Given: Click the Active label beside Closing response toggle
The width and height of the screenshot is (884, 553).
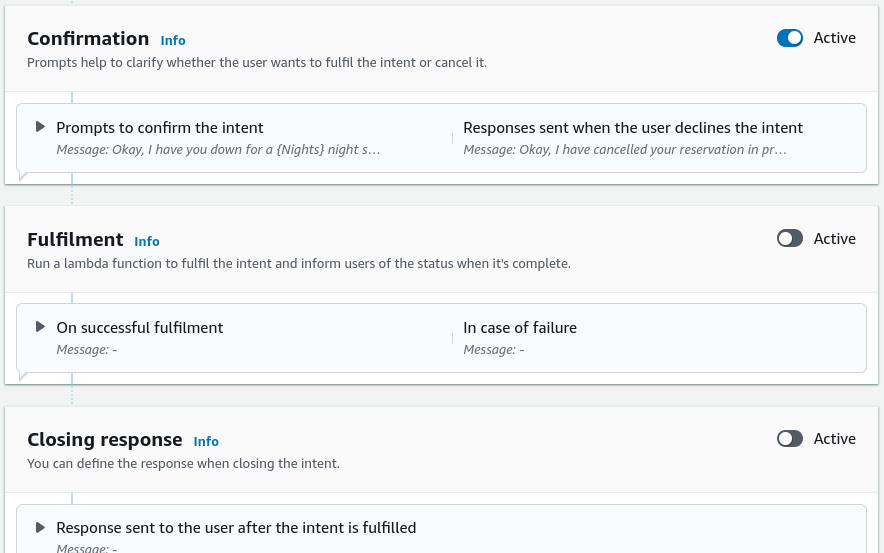Looking at the screenshot, I should 834,439.
